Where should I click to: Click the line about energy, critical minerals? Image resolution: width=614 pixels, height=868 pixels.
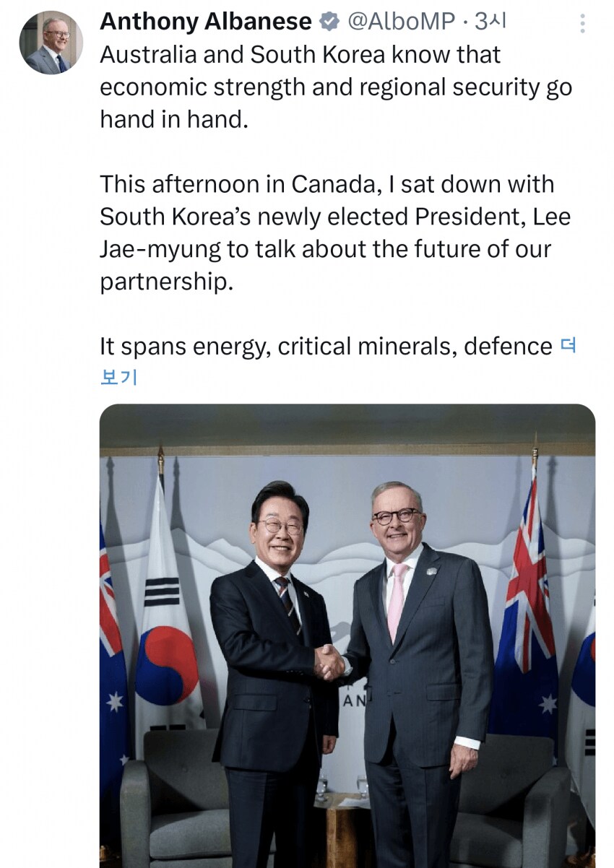click(325, 347)
